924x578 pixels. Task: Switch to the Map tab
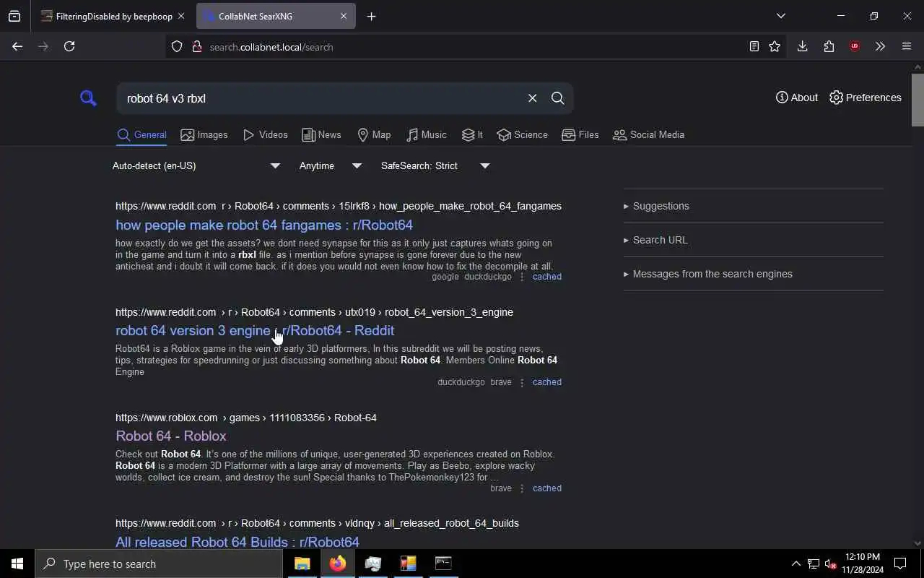coord(374,135)
